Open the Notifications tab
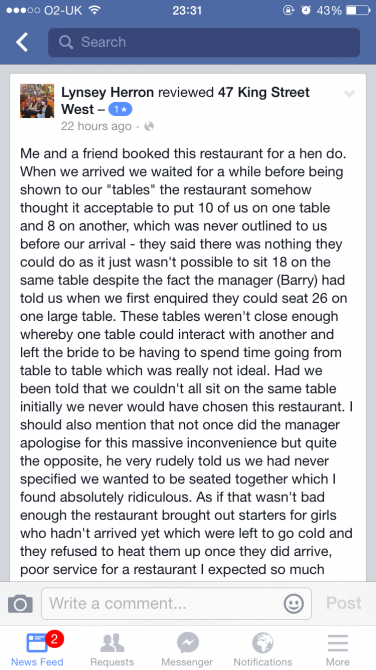This screenshot has width=376, height=670. pyautogui.click(x=262, y=649)
